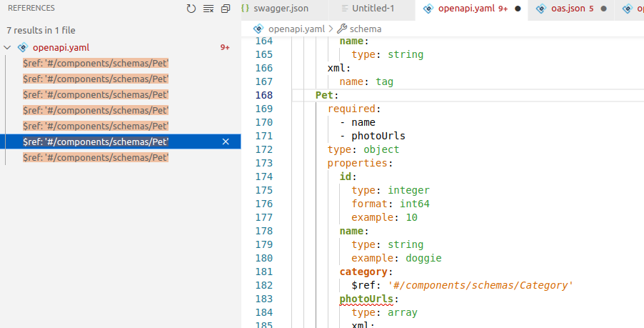Screen dimensions: 644x328
Task: Click the unsaved dot on oas.json tab
Action: (x=603, y=9)
